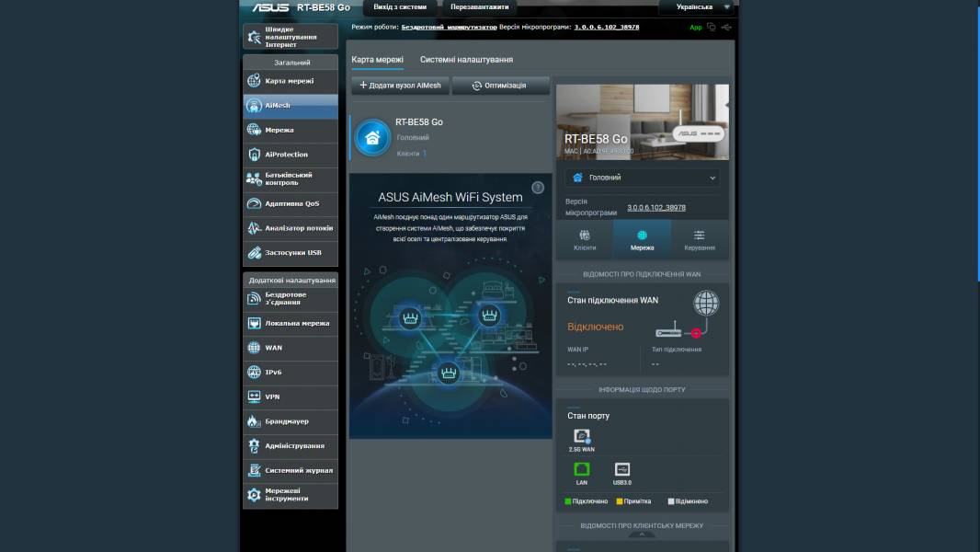Viewport: 980px width, 552px height.
Task: Click the USB status icon in the top bar
Action: coord(727,27)
